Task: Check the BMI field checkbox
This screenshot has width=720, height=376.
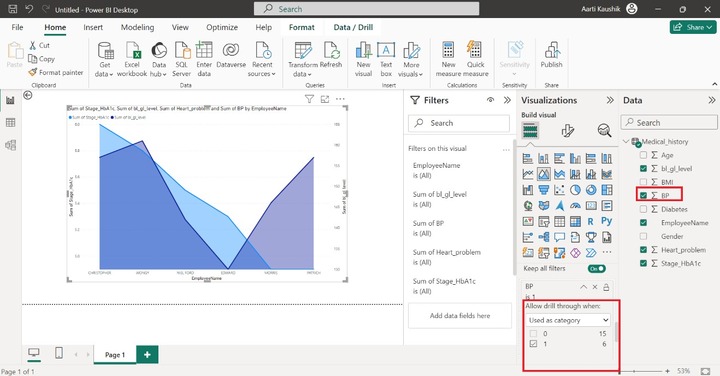Action: (643, 182)
